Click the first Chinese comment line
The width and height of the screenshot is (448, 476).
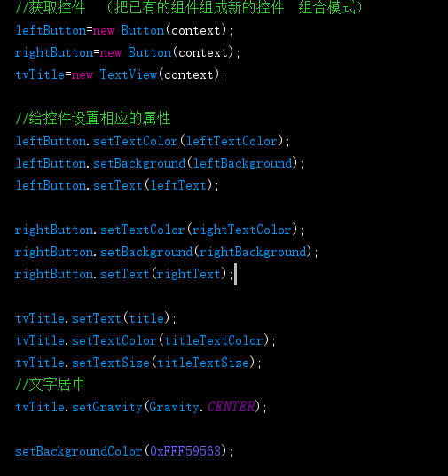click(x=189, y=8)
